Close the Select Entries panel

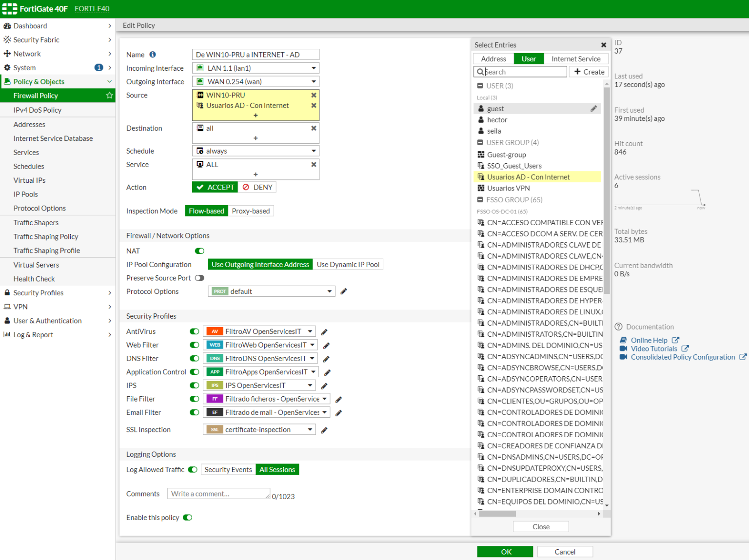coord(604,45)
